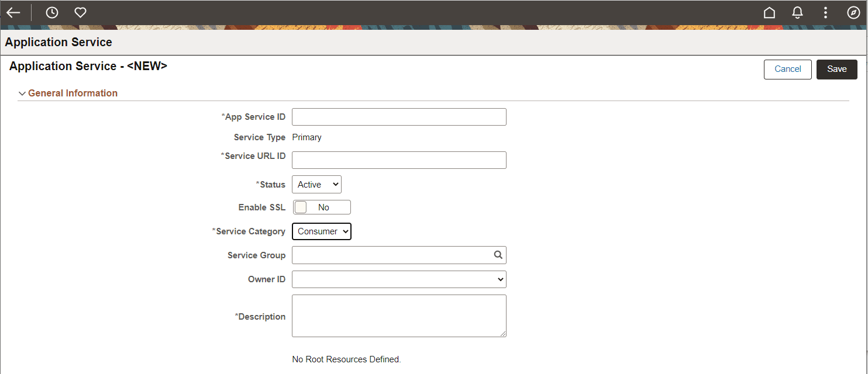868x374 pixels.
Task: Click the Cancel button
Action: [x=787, y=69]
